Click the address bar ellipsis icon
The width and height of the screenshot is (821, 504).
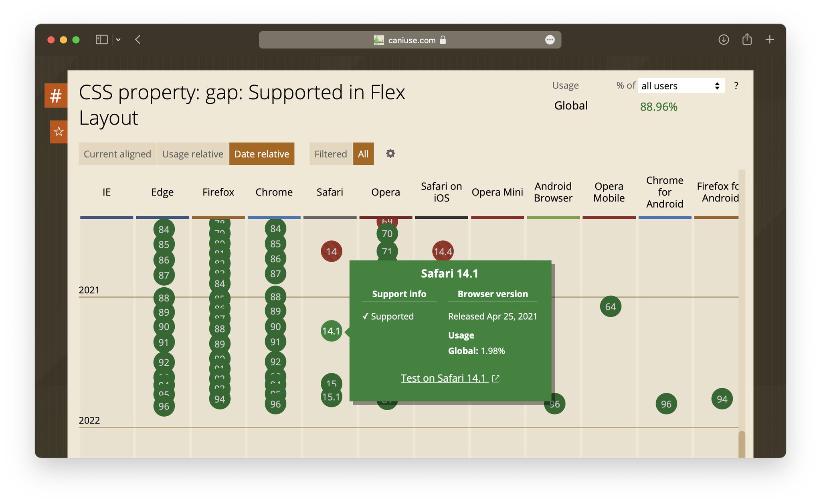550,40
